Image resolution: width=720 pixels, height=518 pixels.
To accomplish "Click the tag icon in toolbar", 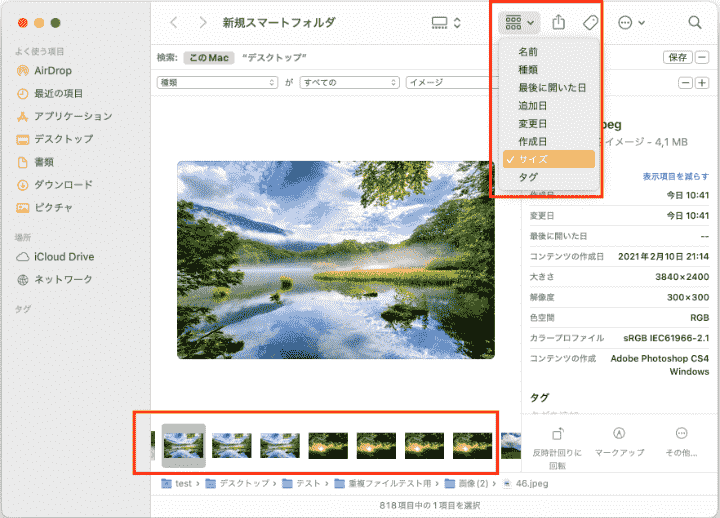I will coord(590,22).
